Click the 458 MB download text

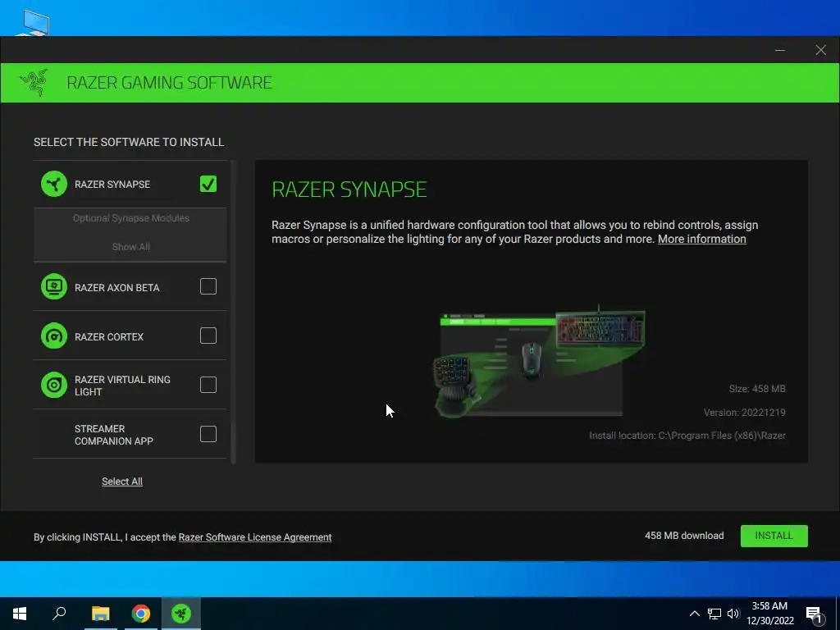(x=684, y=536)
